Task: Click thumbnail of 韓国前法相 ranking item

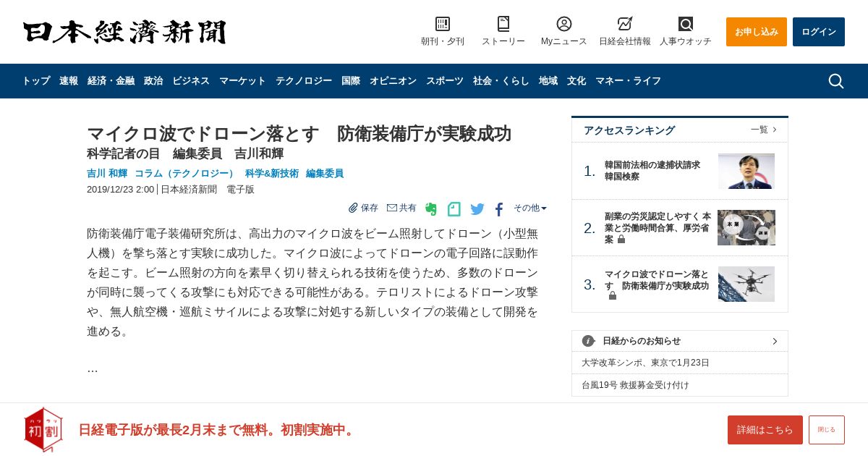Action: tap(746, 171)
